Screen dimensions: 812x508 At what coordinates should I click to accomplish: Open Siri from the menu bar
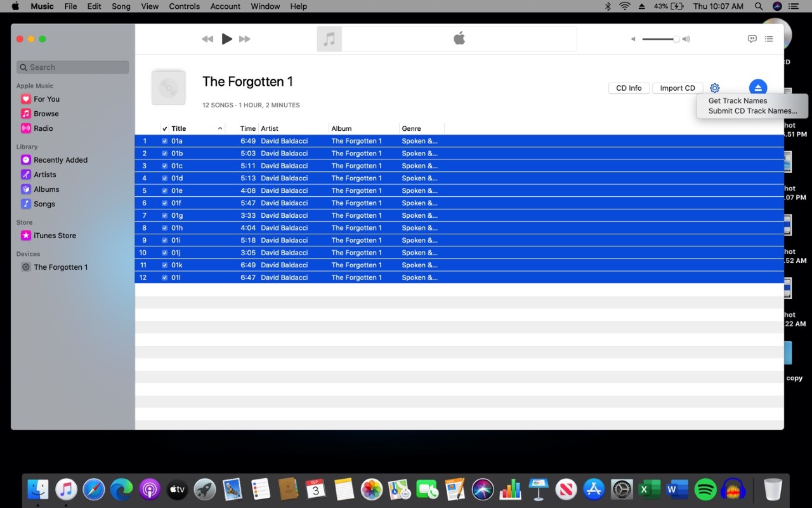[x=777, y=6]
